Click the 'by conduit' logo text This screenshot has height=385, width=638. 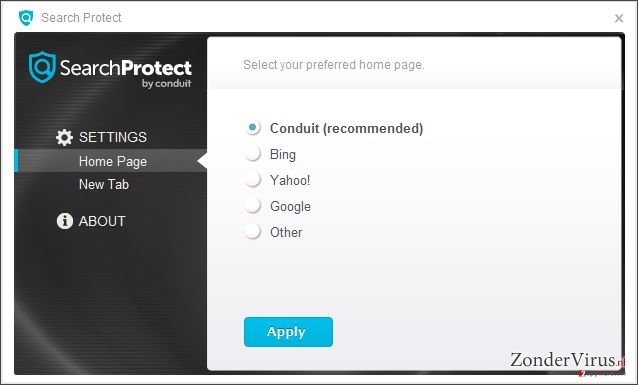pyautogui.click(x=166, y=83)
